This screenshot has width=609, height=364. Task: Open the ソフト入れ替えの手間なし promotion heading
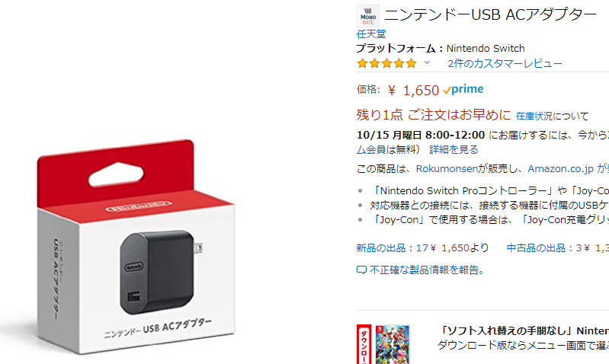523,330
